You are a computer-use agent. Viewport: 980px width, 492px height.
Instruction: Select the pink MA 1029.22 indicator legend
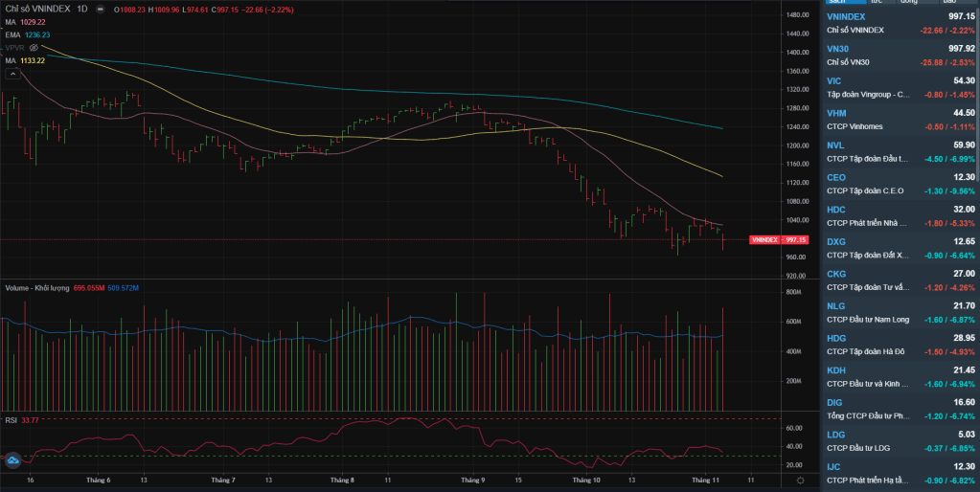[25, 22]
